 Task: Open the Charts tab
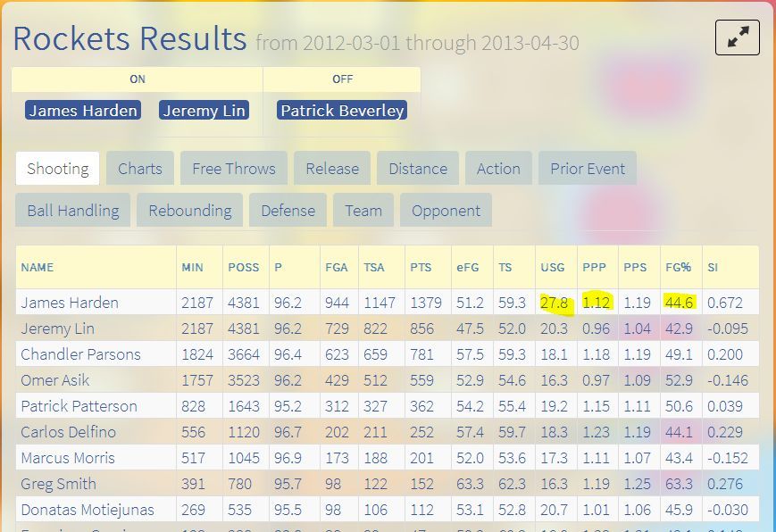[140, 169]
